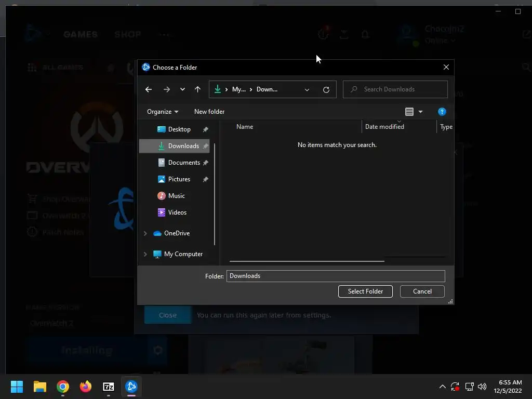Open the help question mark icon

(x=442, y=112)
